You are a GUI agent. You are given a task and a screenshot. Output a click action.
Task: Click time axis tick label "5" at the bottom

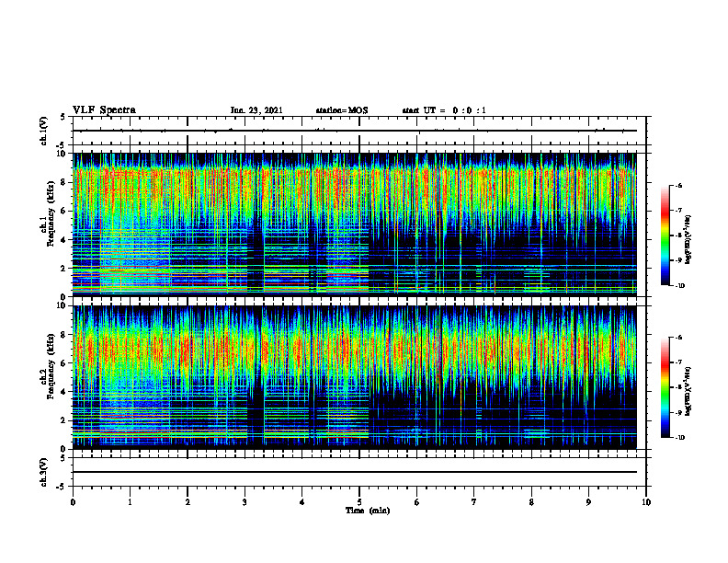[x=359, y=502]
